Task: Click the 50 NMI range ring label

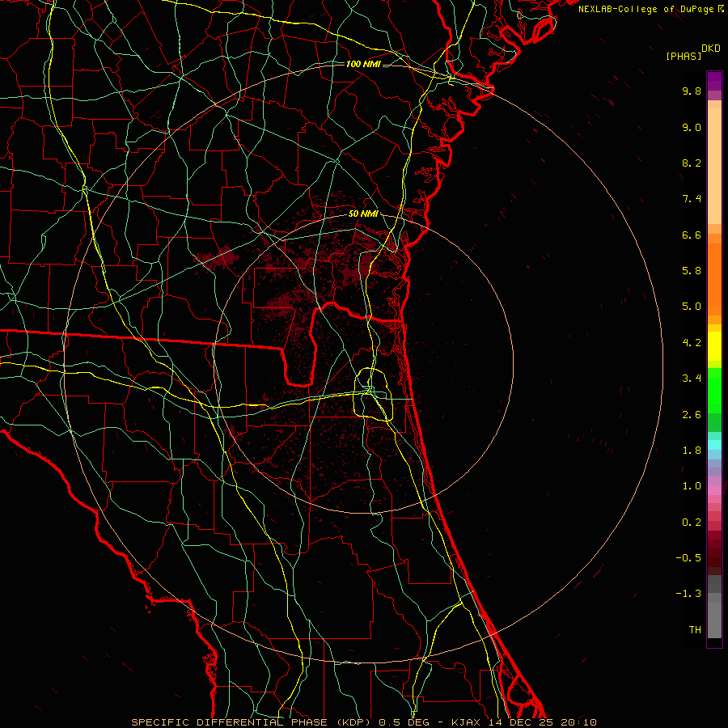Action: [x=362, y=214]
